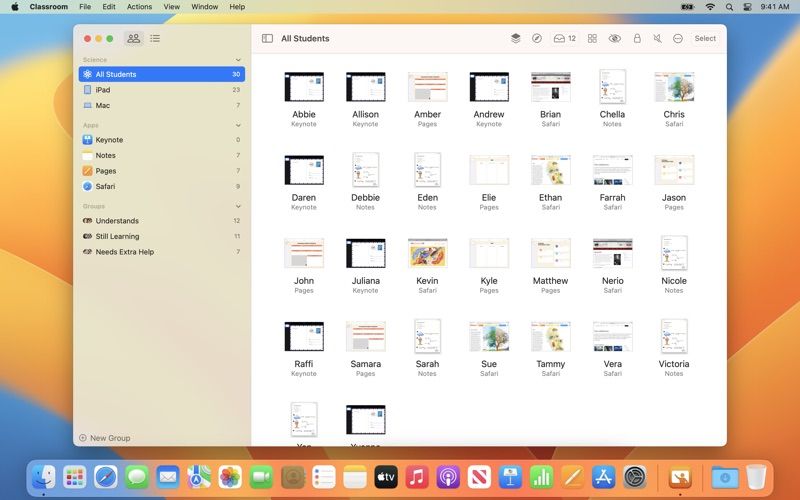Screen dimensions: 800x500
Task: Select Notes in the Apps list
Action: click(x=162, y=155)
